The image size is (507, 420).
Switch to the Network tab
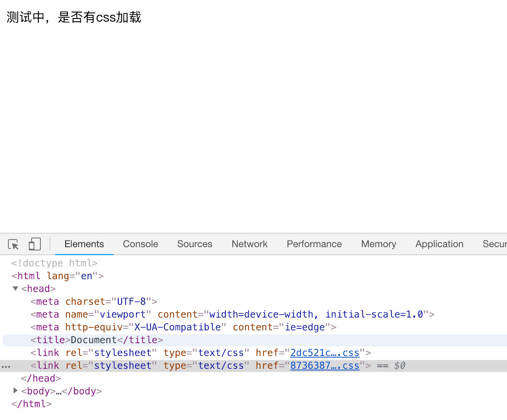click(x=250, y=244)
